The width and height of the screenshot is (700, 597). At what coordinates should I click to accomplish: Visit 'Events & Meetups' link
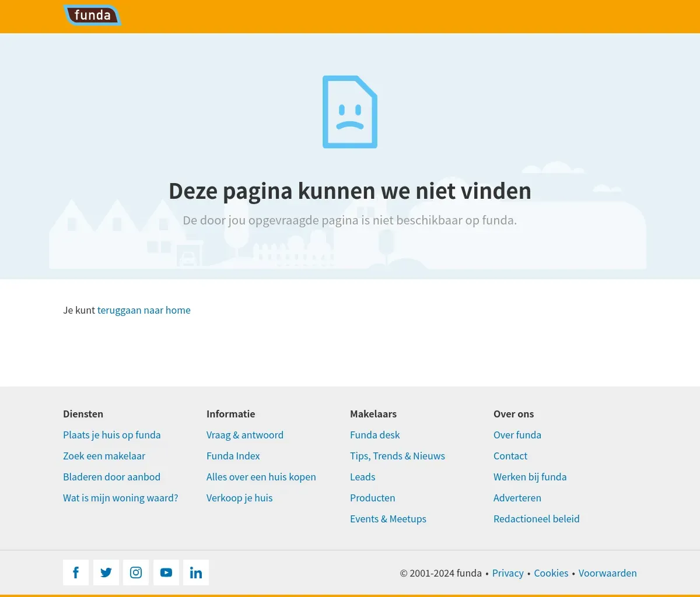pos(388,519)
